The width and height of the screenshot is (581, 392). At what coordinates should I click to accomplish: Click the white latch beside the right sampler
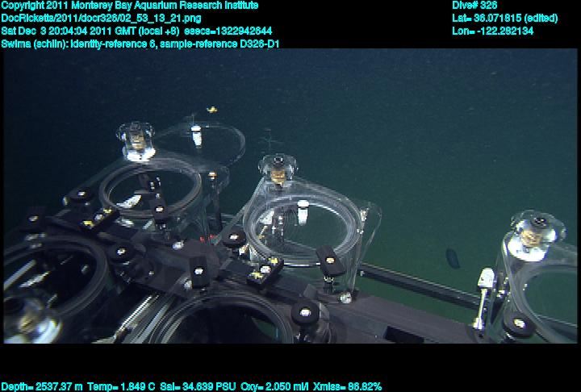click(x=485, y=279)
